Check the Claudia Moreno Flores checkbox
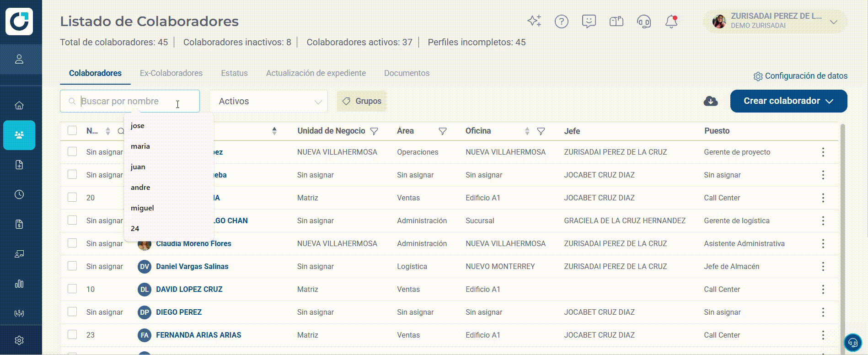Viewport: 868px width, 355px height. pos(72,243)
